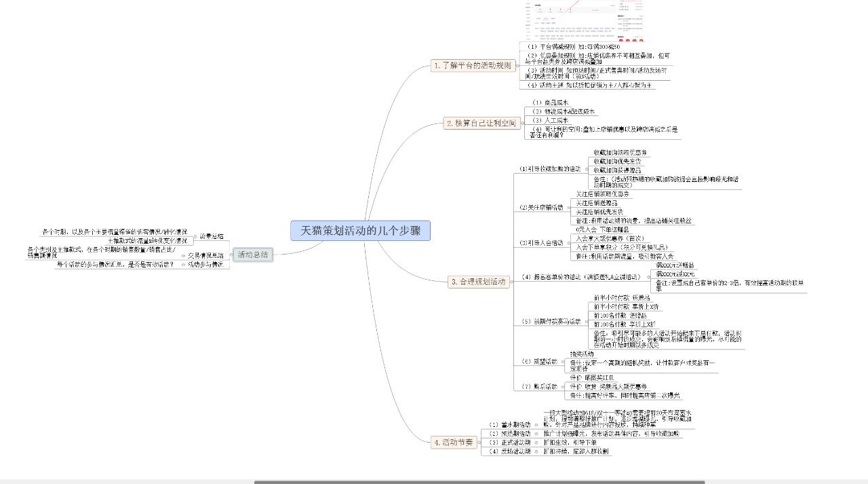The width and height of the screenshot is (868, 484).
Task: Collapse the 活动参与情况 subtopic
Action: (183, 265)
